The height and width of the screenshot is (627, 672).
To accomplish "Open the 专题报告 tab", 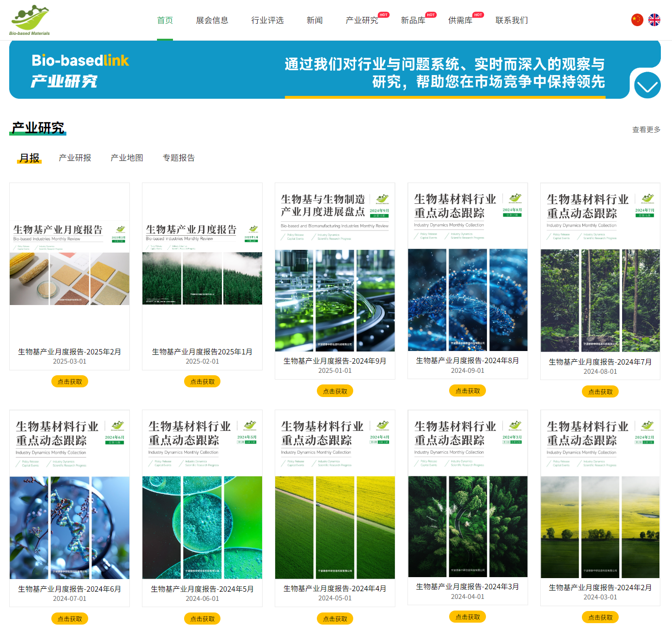I will (178, 158).
